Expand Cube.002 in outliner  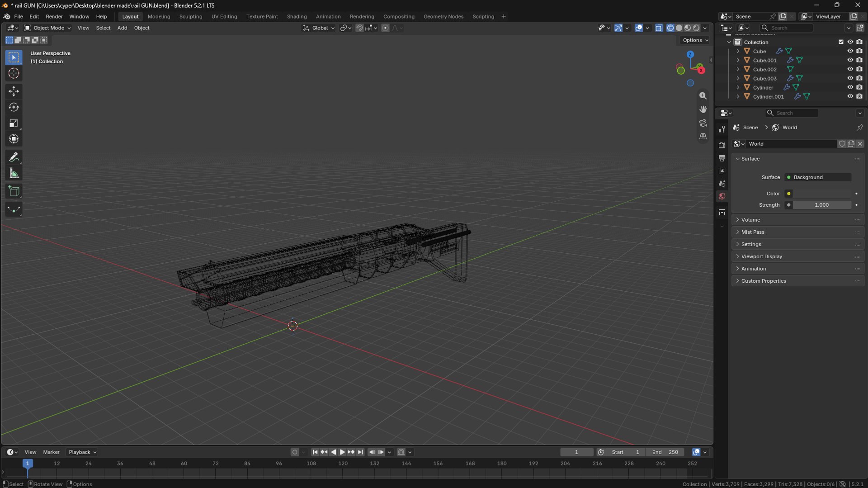(x=738, y=69)
